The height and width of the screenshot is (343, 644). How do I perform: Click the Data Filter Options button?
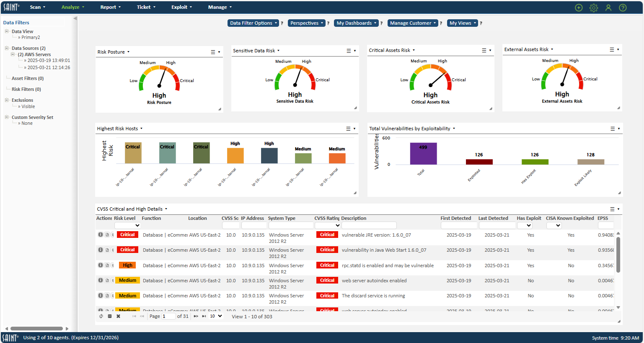[253, 23]
